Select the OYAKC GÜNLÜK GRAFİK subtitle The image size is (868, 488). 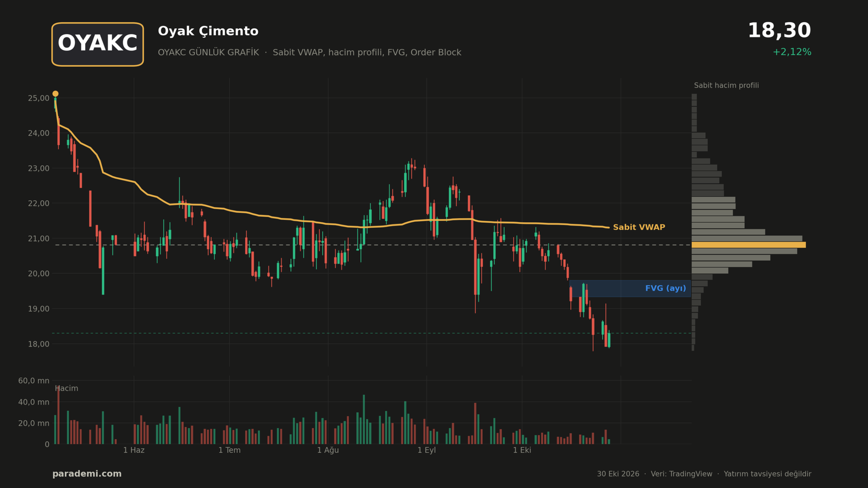click(208, 53)
